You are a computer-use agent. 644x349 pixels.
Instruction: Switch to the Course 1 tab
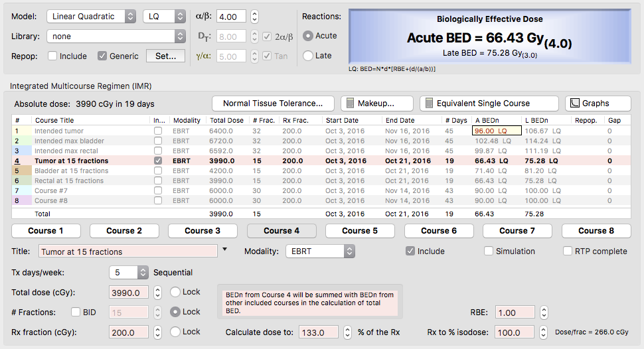[x=46, y=231]
